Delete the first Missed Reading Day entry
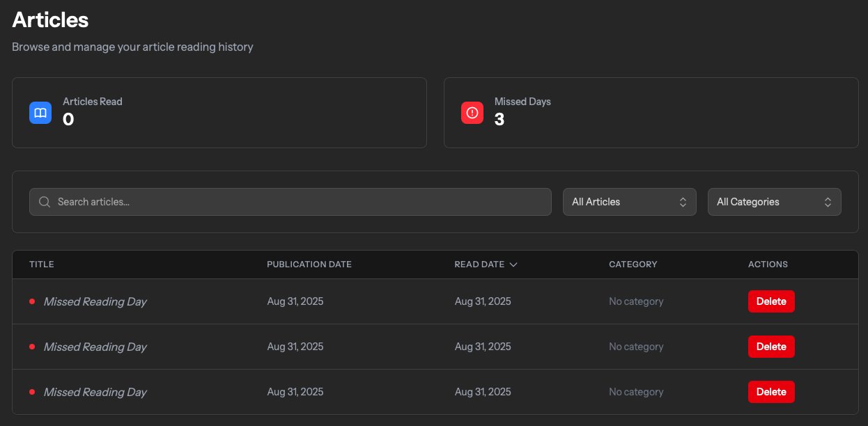Screen dimensions: 868x426 771,301
